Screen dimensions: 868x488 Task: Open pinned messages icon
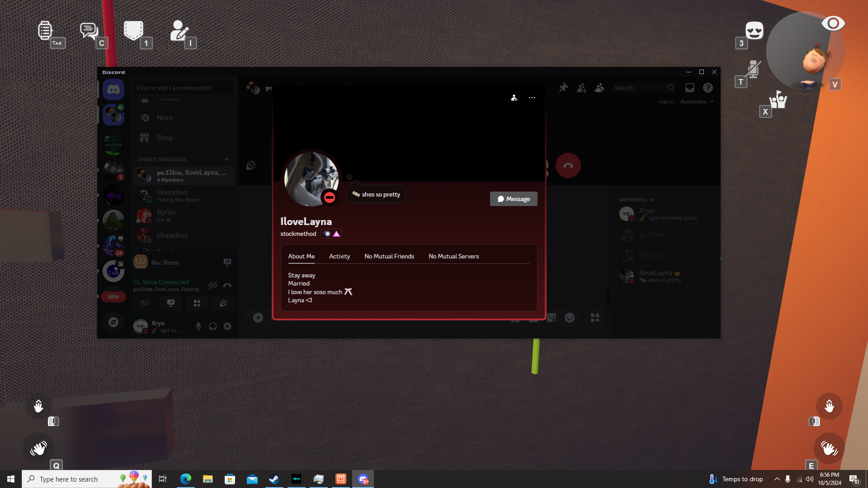pos(563,88)
